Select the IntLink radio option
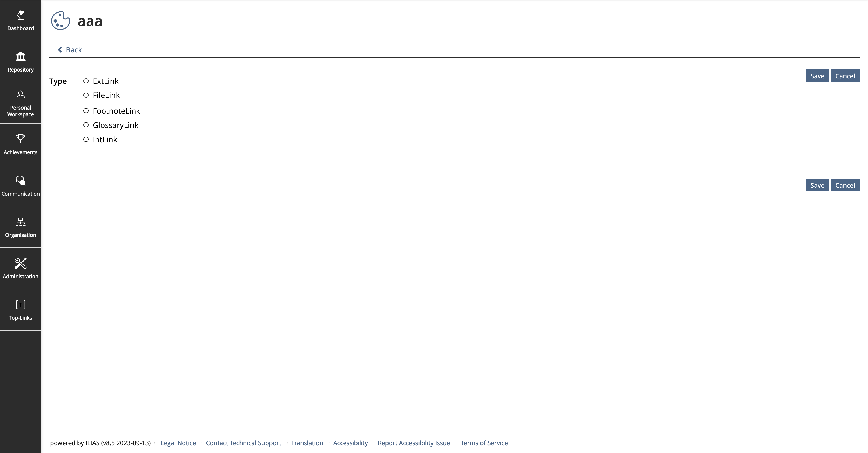868x453 pixels. click(x=86, y=140)
